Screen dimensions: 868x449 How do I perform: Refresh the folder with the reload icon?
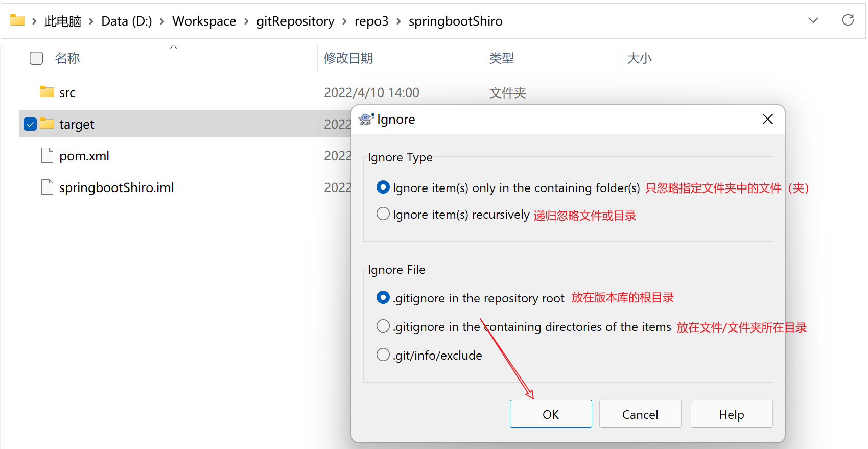click(848, 20)
